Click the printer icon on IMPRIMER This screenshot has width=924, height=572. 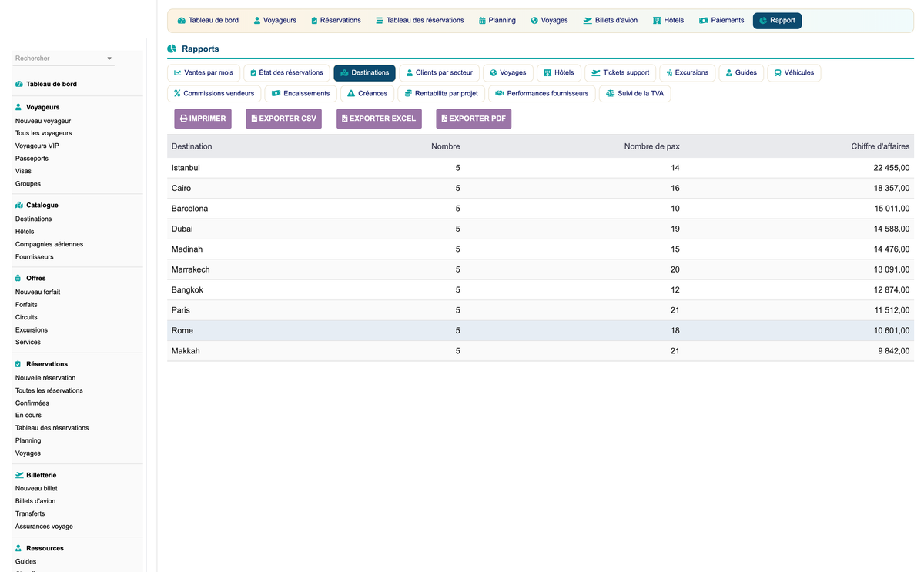pos(183,119)
